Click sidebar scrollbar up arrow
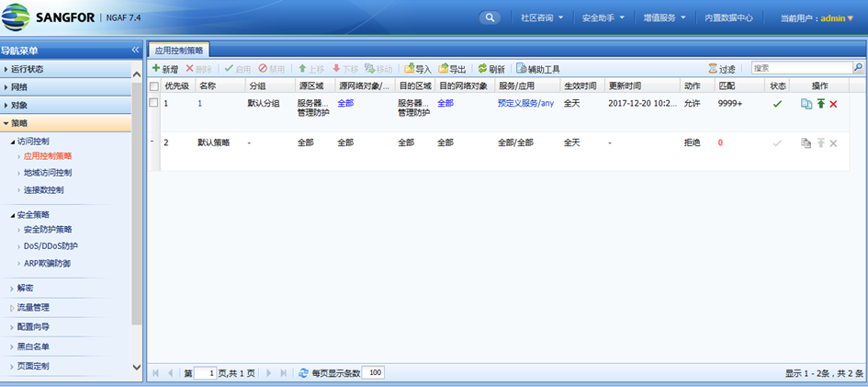Viewport: 868px width, 387px height. pos(137,74)
